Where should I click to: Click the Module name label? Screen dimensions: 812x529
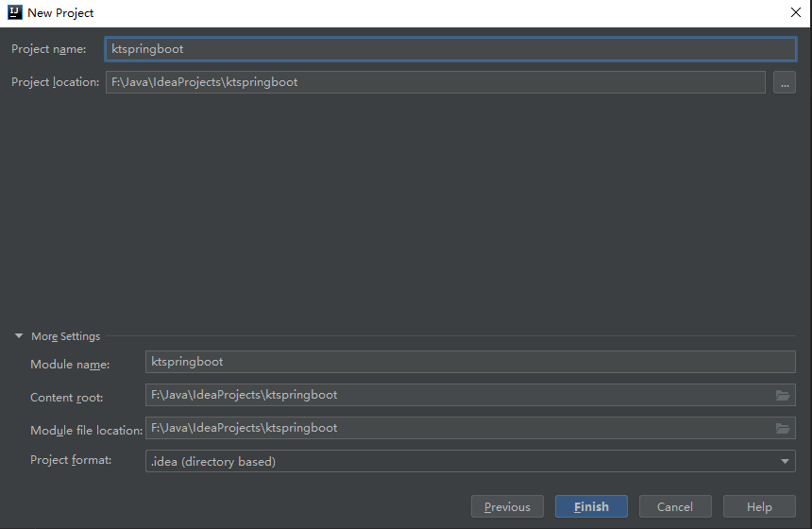click(x=70, y=365)
